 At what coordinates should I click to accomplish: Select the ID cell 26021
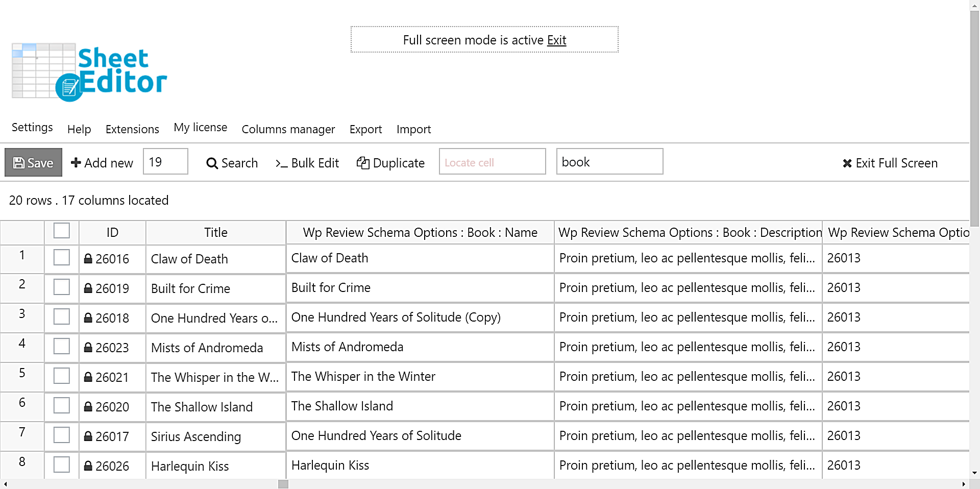click(x=112, y=377)
